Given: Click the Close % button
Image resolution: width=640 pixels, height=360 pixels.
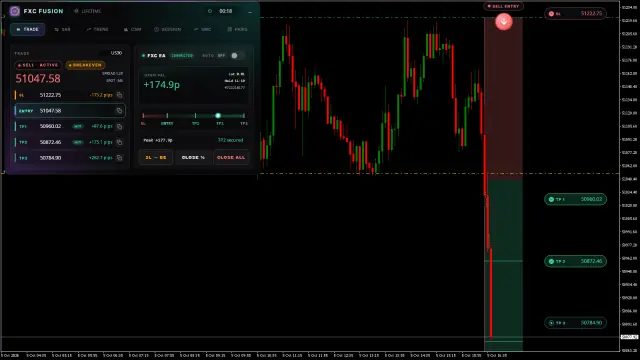Looking at the screenshot, I should pyautogui.click(x=193, y=158).
